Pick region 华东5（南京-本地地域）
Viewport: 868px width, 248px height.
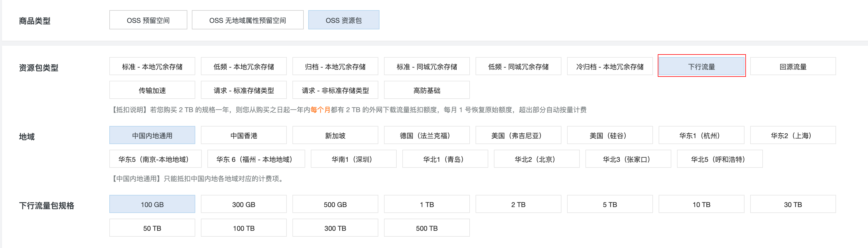click(x=156, y=159)
